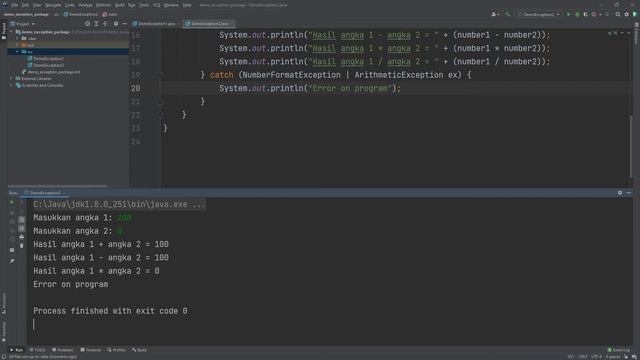The width and height of the screenshot is (640, 360).
Task: Open the Project sidebar stripe button
Action: coord(4,31)
